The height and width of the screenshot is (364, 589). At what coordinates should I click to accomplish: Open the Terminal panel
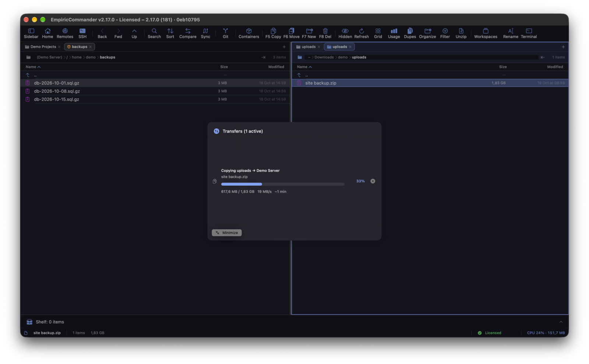pos(529,33)
